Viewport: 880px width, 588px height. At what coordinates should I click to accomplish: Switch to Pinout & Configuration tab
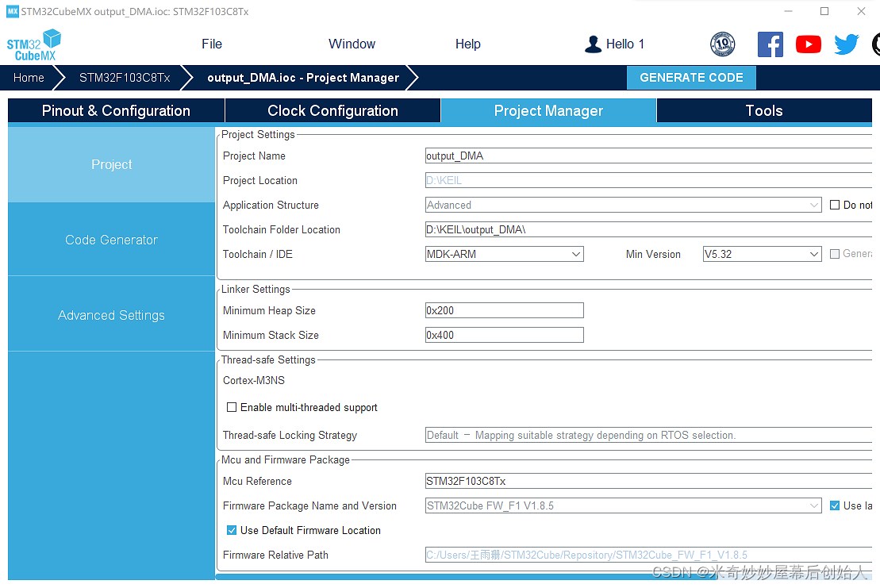pos(116,110)
